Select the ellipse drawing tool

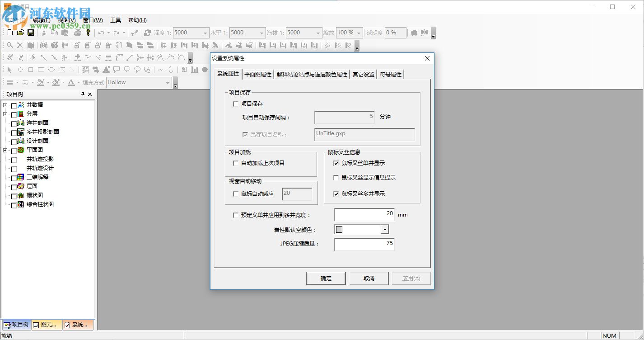click(x=51, y=70)
